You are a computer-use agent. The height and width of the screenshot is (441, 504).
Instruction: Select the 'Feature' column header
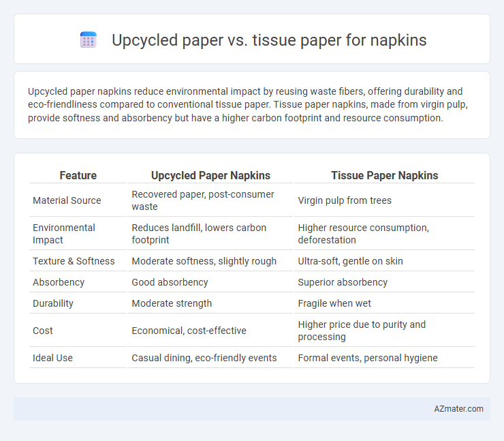coord(78,175)
